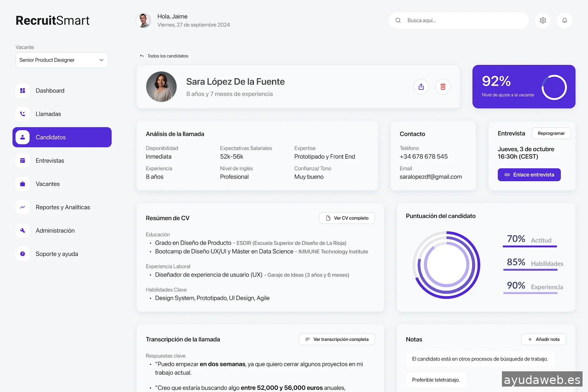Click the share icon on candidate card
The height and width of the screenshot is (392, 588).
coord(421,87)
